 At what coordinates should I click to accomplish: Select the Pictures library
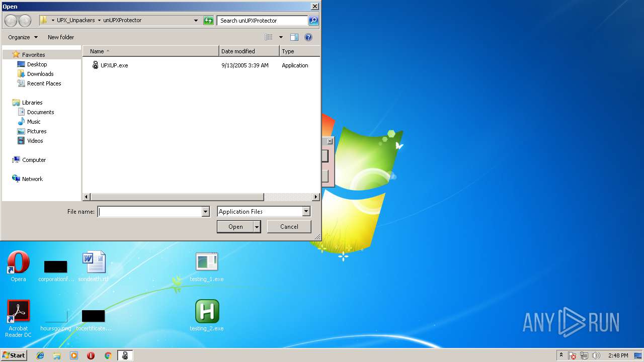click(37, 131)
